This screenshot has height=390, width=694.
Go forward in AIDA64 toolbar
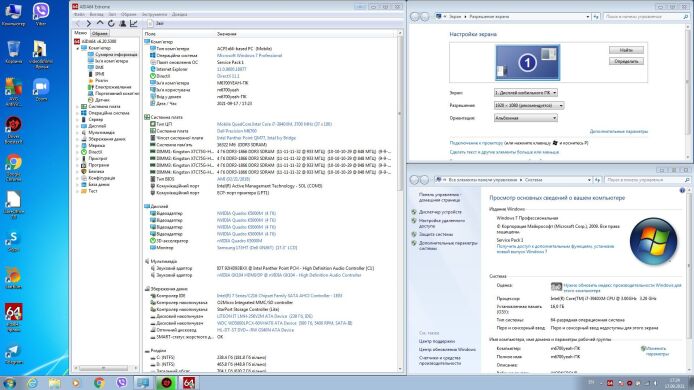tap(89, 23)
